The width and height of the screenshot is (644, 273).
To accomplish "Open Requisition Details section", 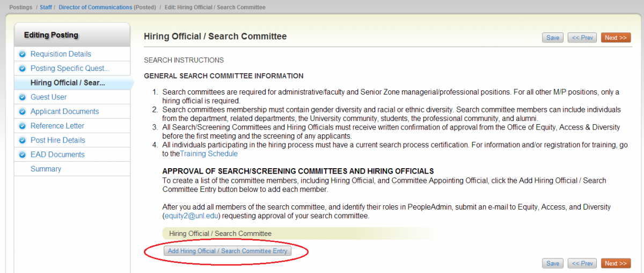I will 61,54.
